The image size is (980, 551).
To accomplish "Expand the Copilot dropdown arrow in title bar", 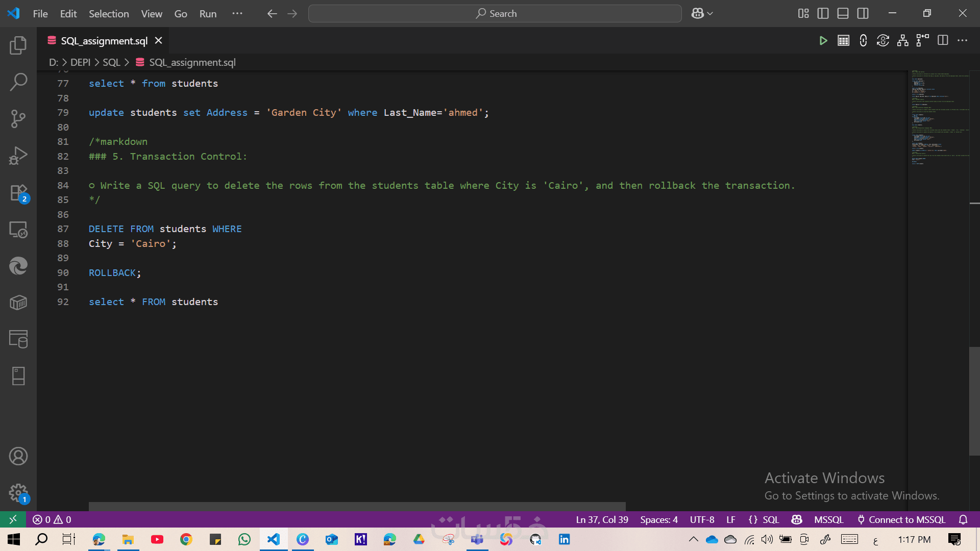I will pos(710,14).
